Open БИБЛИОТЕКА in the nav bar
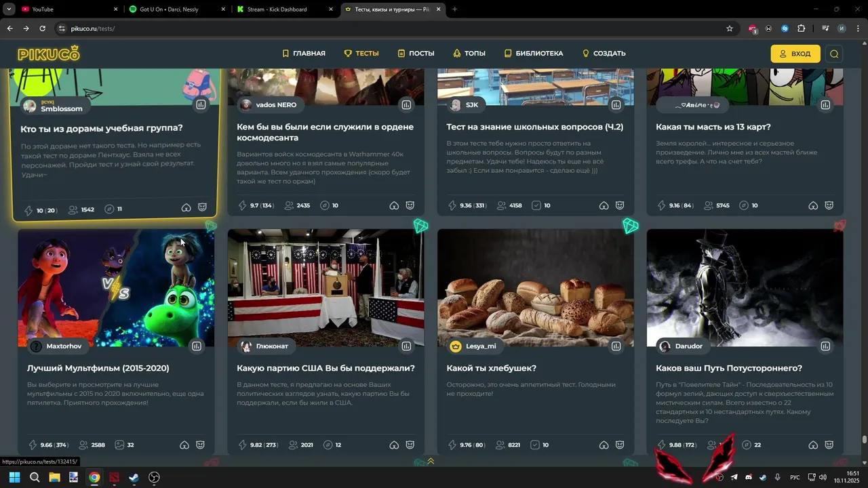Viewport: 868px width, 488px height. [x=534, y=54]
